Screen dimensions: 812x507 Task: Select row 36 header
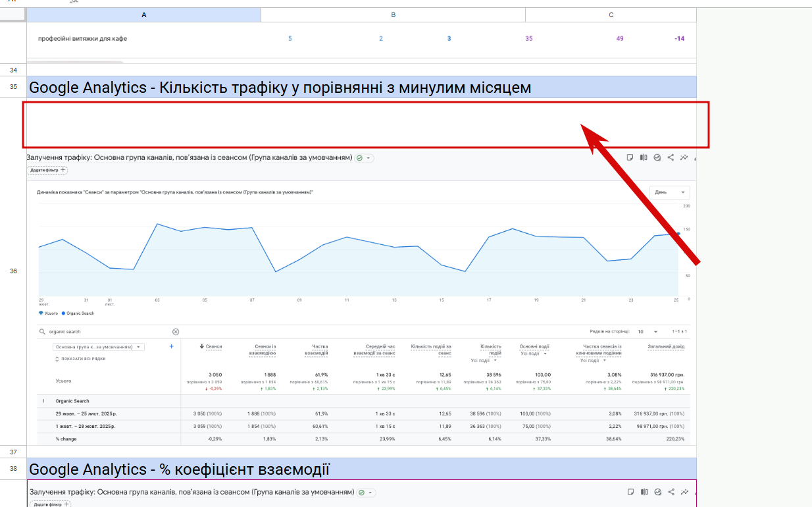pyautogui.click(x=13, y=271)
